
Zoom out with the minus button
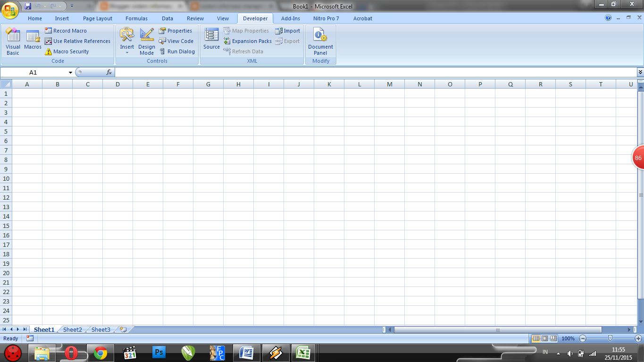click(x=583, y=338)
